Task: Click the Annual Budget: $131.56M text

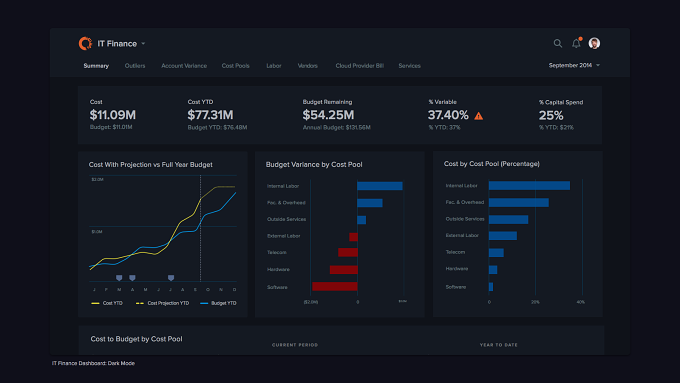Action: coord(337,128)
